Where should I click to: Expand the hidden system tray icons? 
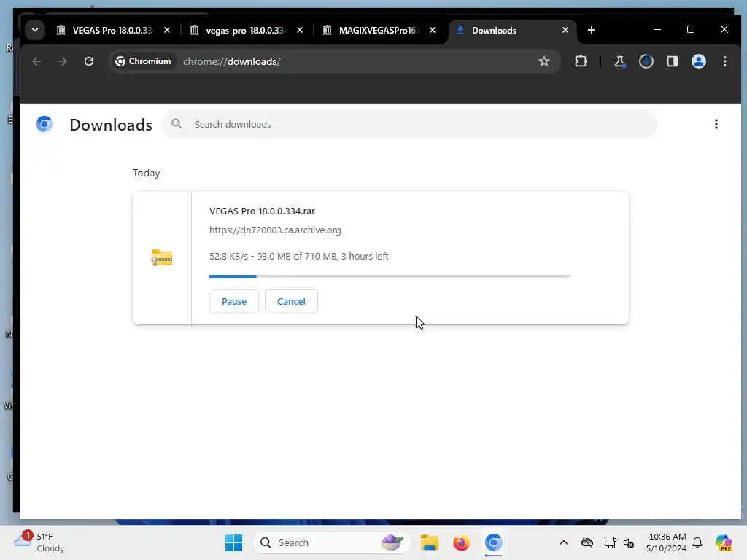[564, 542]
